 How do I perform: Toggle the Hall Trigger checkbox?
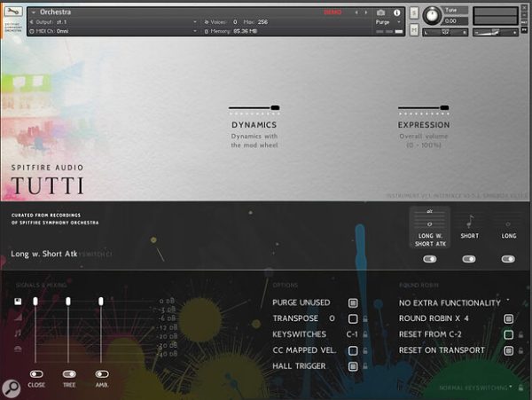click(x=353, y=366)
